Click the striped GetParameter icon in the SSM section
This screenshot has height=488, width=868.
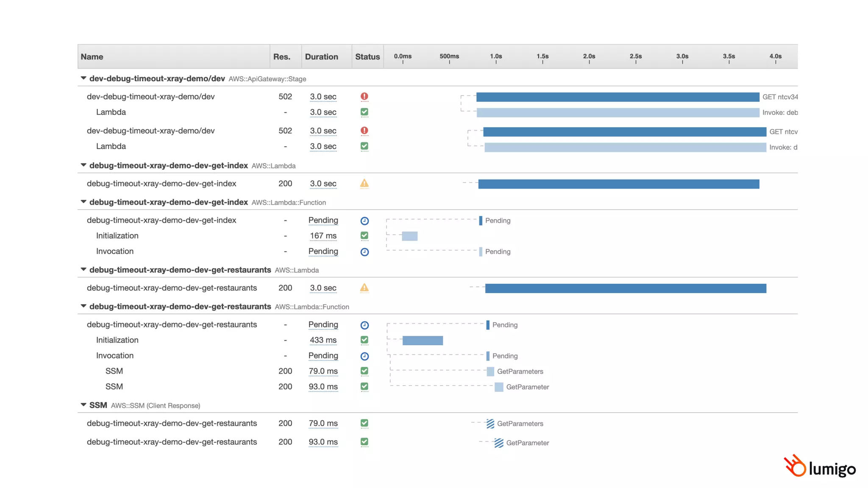tap(499, 443)
